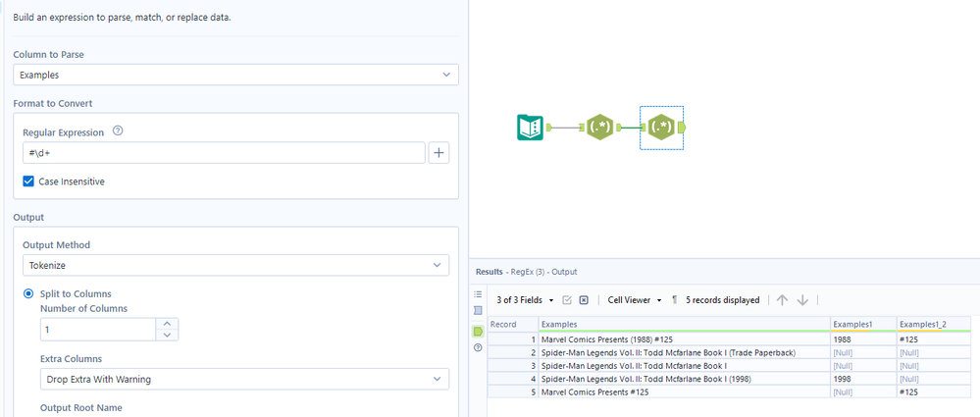
Task: Open the Regular Expression help icon
Action: point(118,131)
